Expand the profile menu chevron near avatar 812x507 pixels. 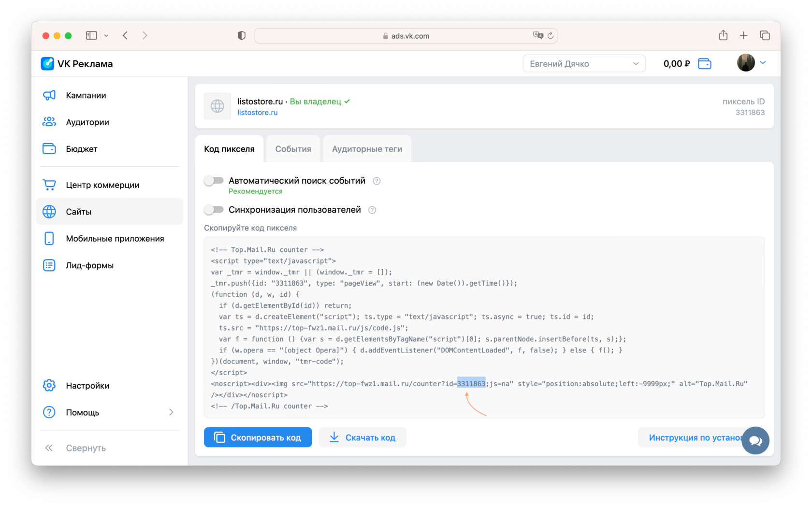(763, 63)
